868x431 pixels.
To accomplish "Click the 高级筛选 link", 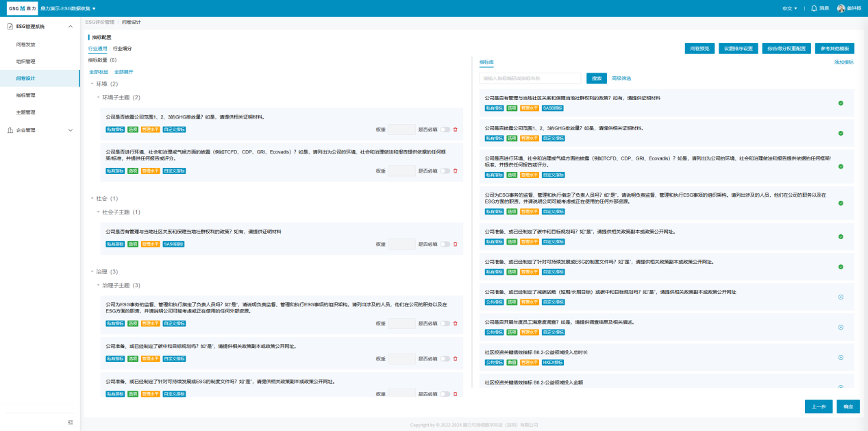I will pos(621,78).
